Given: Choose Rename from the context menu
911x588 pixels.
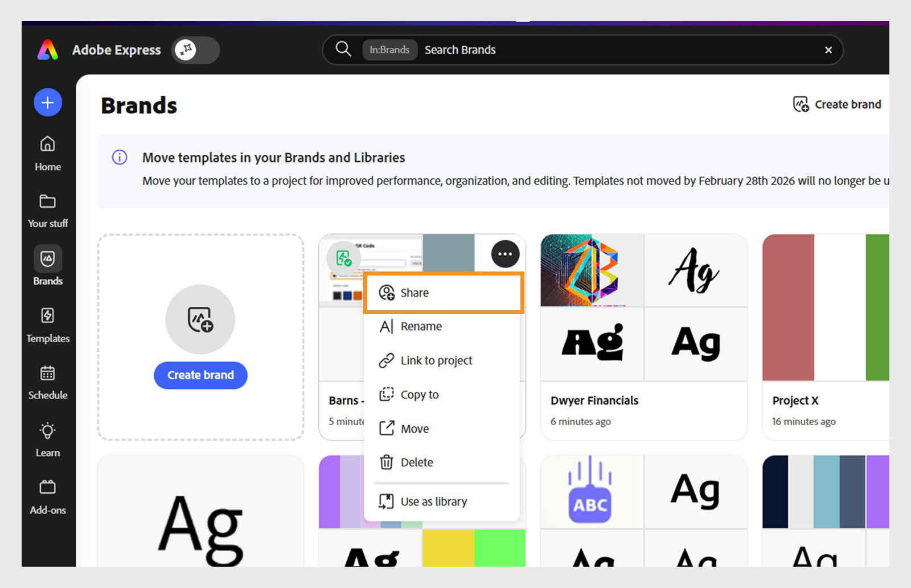Looking at the screenshot, I should [x=442, y=326].
